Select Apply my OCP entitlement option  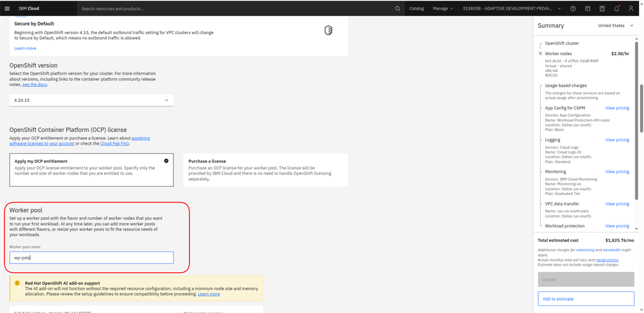tap(91, 169)
